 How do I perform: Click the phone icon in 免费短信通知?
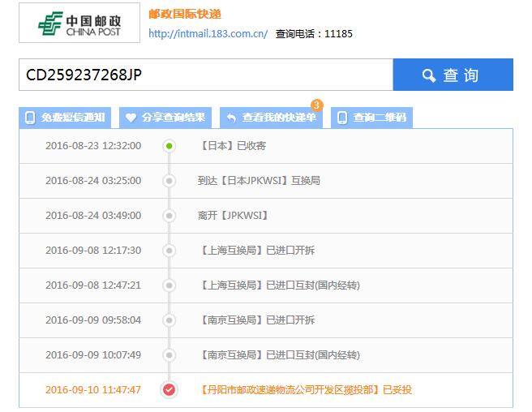(30, 118)
